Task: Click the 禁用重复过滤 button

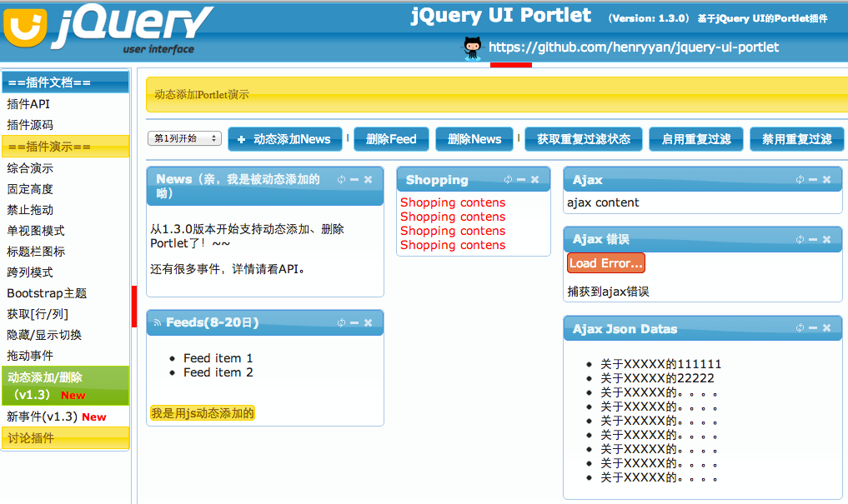Action: (796, 139)
